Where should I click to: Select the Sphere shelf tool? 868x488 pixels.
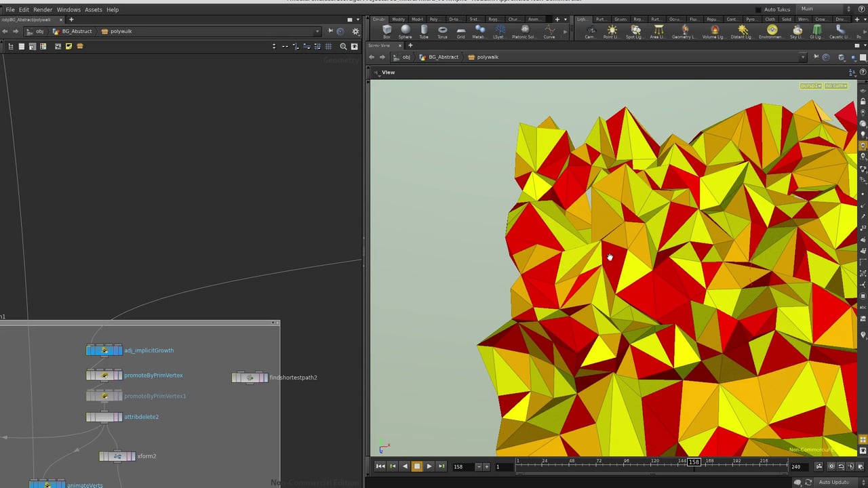pos(405,32)
